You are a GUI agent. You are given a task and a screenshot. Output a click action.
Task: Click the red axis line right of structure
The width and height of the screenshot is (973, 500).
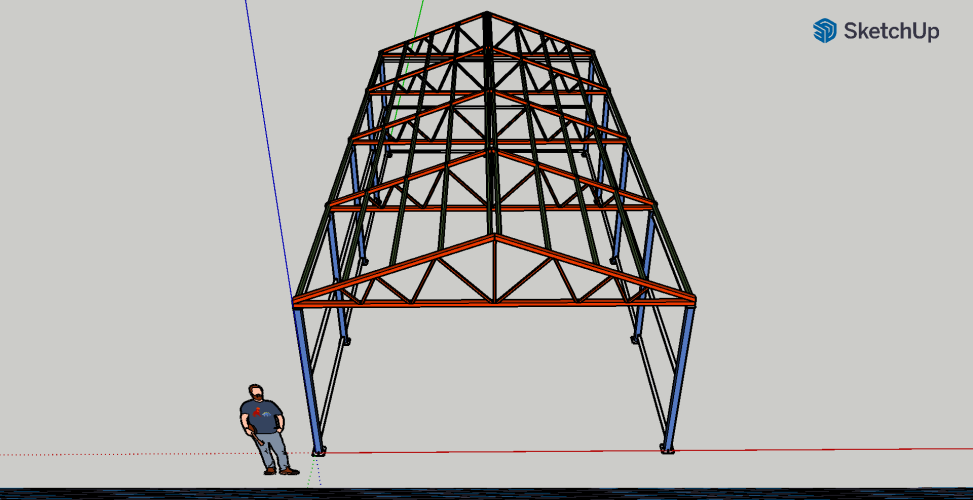pos(820,450)
